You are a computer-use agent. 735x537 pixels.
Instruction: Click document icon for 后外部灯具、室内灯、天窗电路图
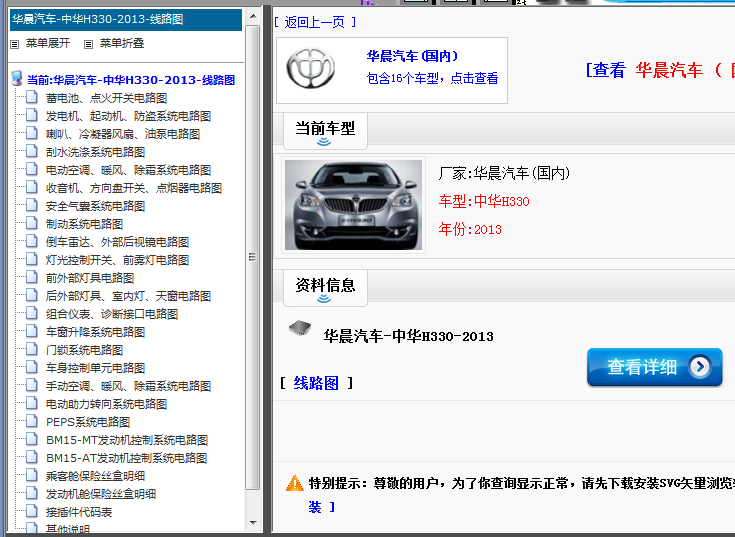31,295
